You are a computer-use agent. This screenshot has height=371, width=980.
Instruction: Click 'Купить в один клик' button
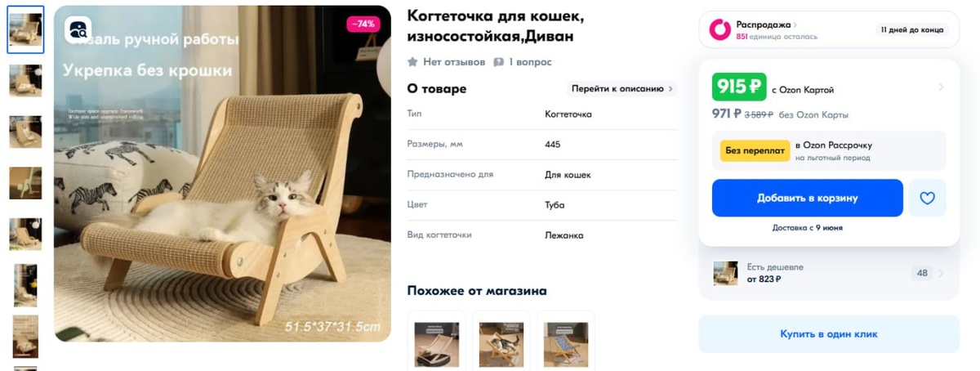click(x=829, y=333)
